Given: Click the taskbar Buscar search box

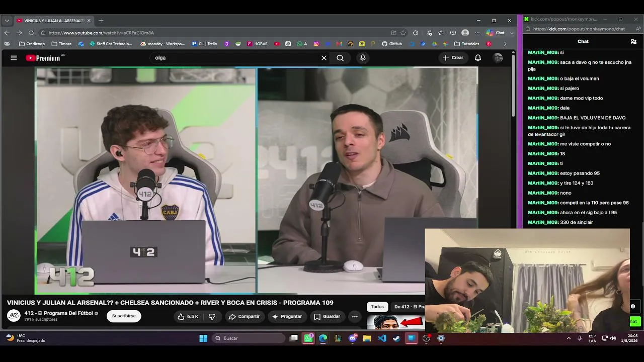Looking at the screenshot, I should (249, 338).
